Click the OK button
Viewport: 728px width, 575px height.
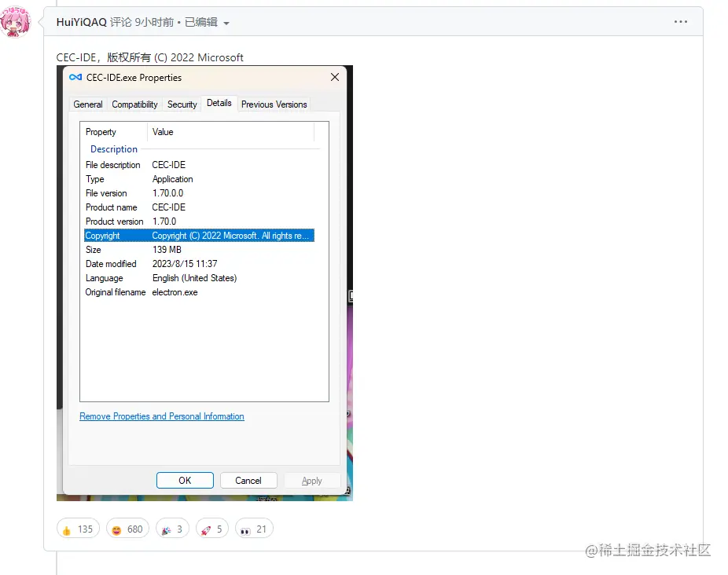pyautogui.click(x=185, y=480)
